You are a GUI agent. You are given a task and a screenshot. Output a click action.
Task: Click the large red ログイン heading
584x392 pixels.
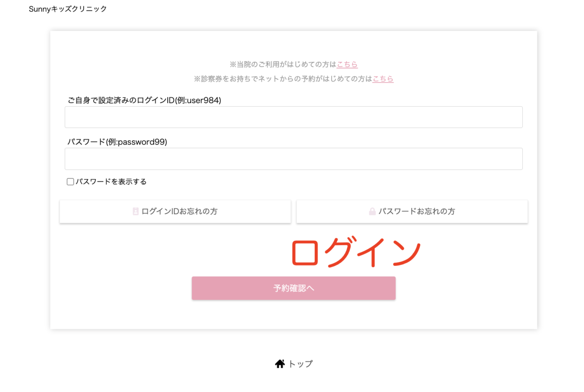[355, 253]
